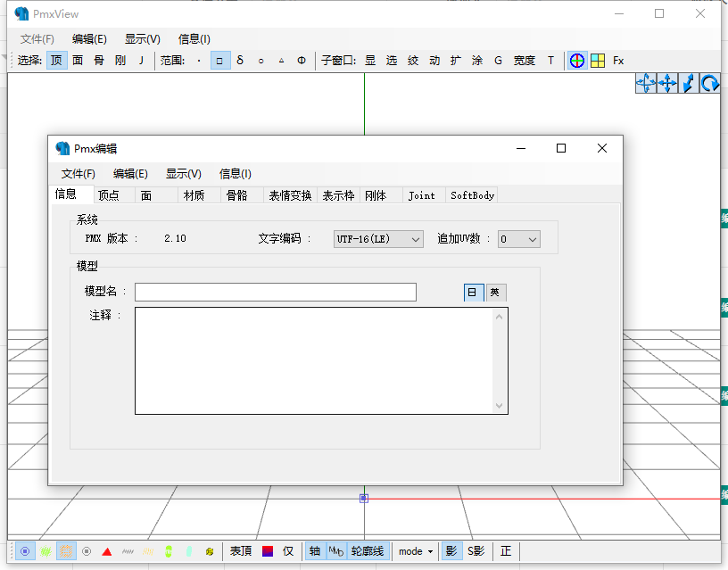Click the diagonal arrow zoom view icon
728x570 pixels.
pyautogui.click(x=689, y=84)
